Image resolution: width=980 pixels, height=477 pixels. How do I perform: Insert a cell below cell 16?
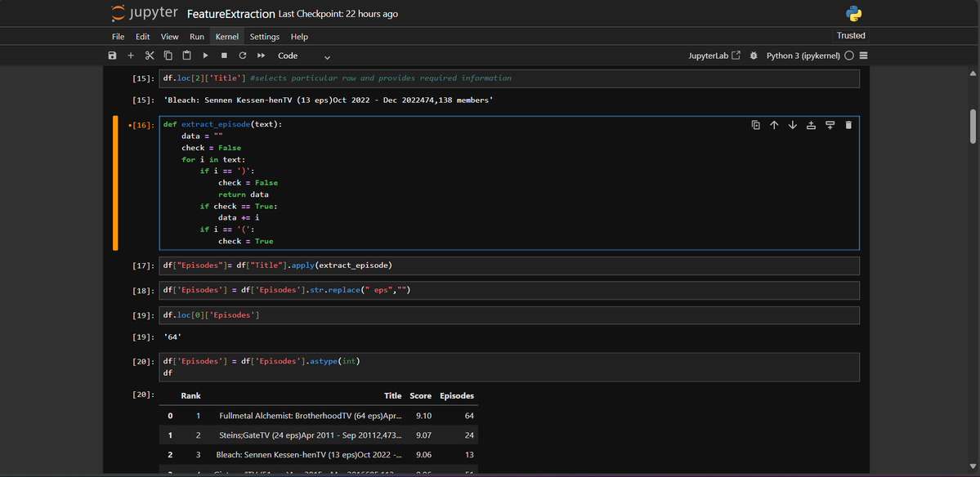point(830,125)
